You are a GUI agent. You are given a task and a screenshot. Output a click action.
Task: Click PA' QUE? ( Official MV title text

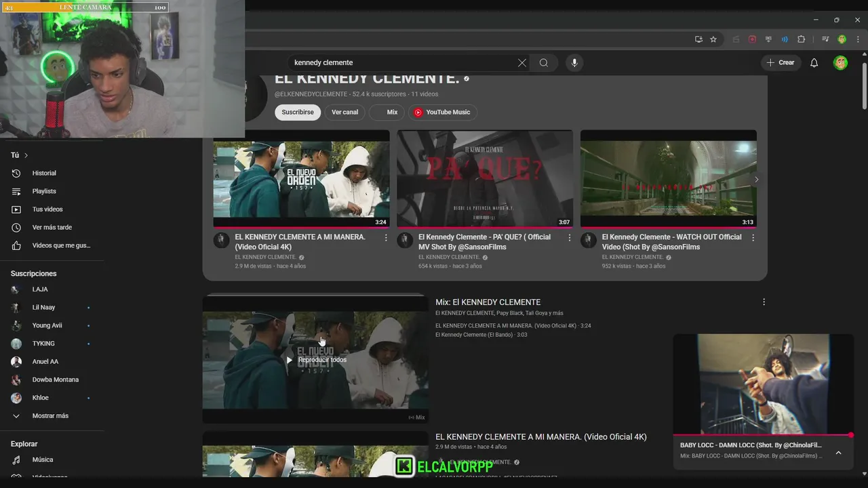point(484,242)
